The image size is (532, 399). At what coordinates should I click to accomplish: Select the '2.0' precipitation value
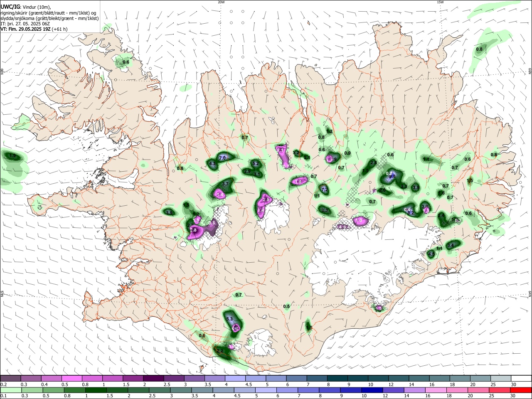tap(382, 190)
